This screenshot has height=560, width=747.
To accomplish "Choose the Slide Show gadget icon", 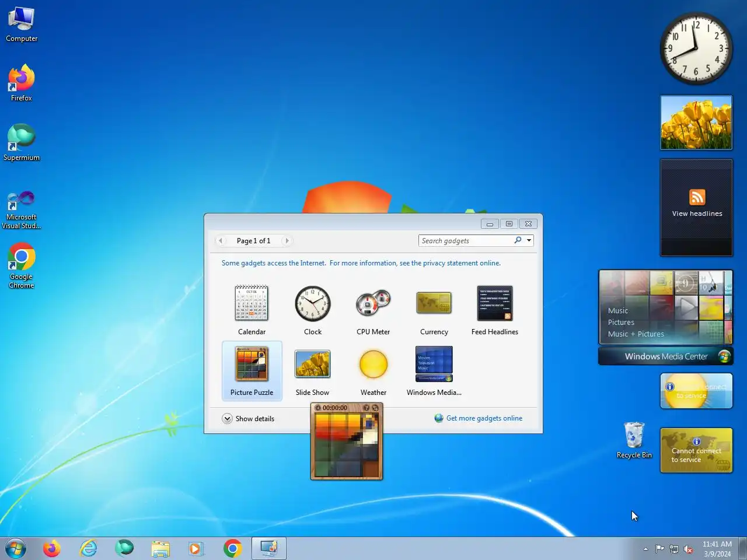I will (x=312, y=364).
